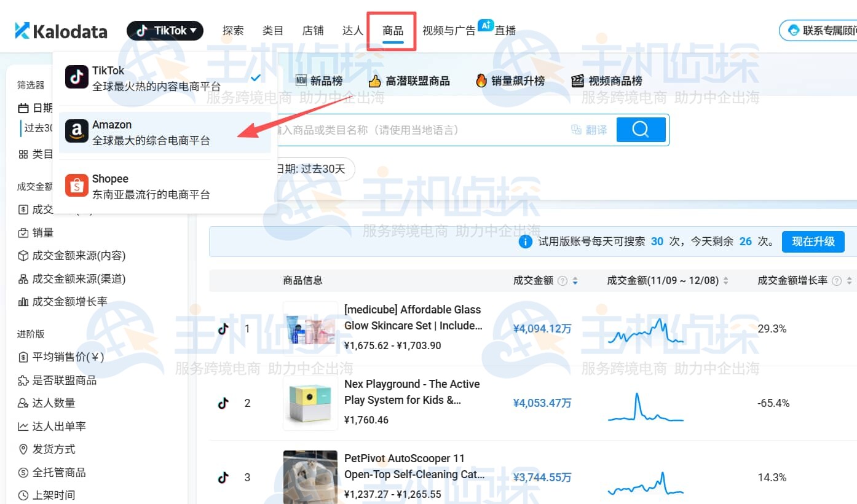857x504 pixels.
Task: Click the search magnifier icon
Action: pos(641,130)
